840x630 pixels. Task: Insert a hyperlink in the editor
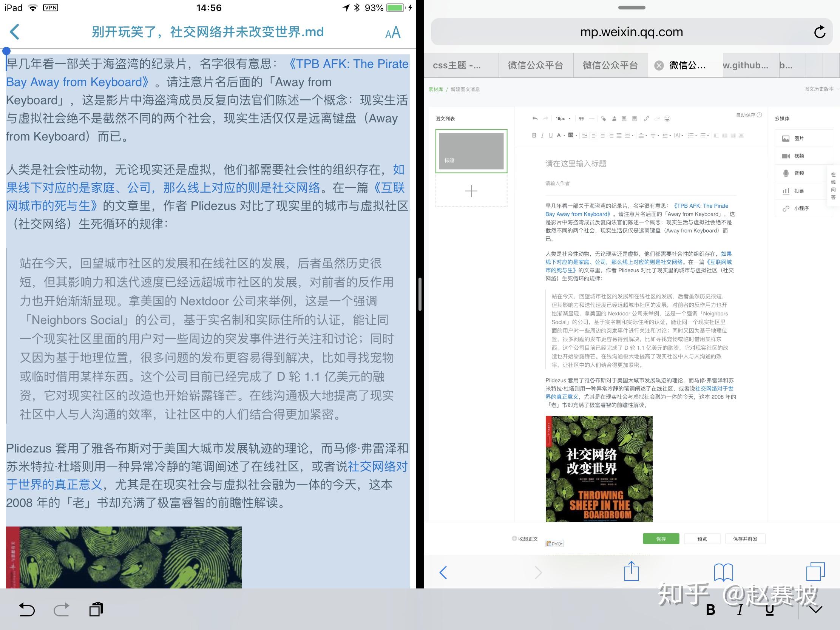pyautogui.click(x=647, y=119)
